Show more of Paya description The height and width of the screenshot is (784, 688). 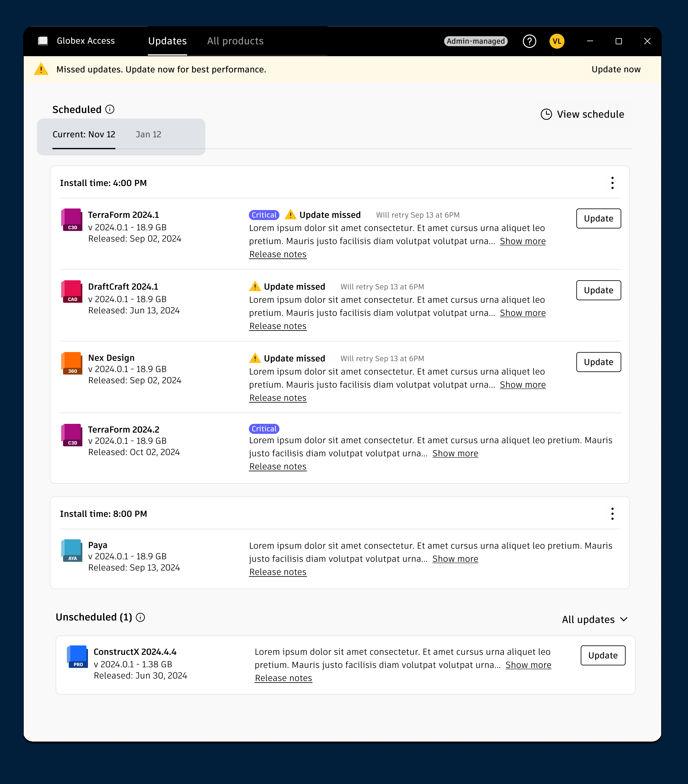[455, 559]
